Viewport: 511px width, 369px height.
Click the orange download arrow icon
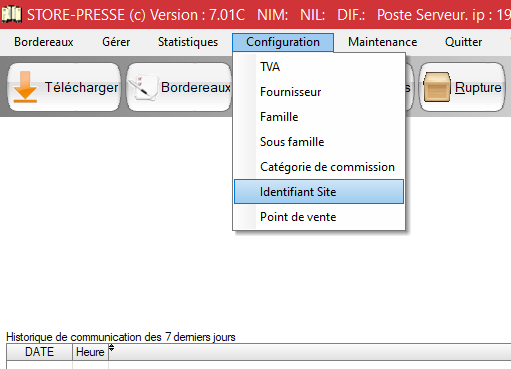[x=25, y=86]
